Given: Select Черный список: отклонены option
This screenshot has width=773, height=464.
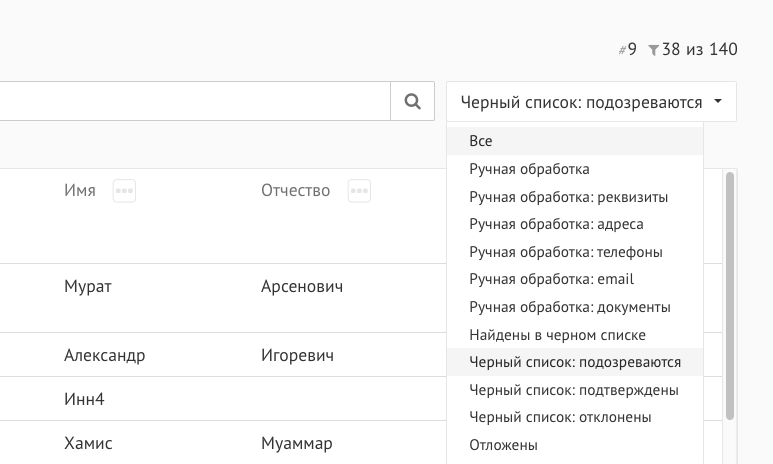Looking at the screenshot, I should tap(575, 418).
